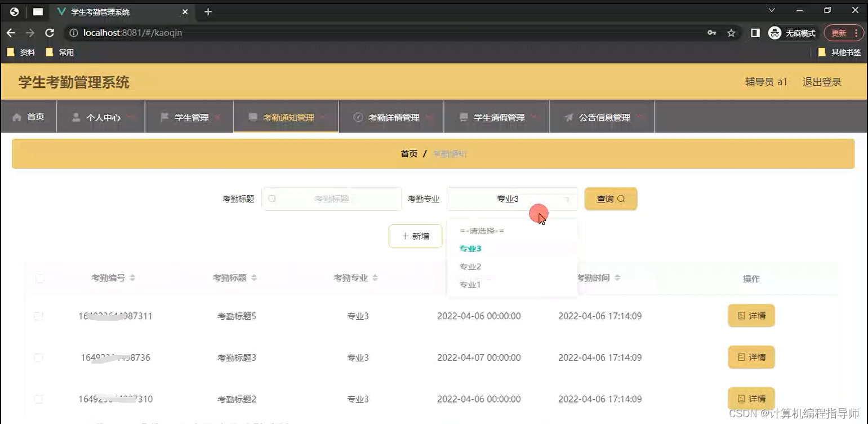Click the site info icon in address bar
Image resolution: width=868 pixels, height=424 pixels.
(73, 33)
